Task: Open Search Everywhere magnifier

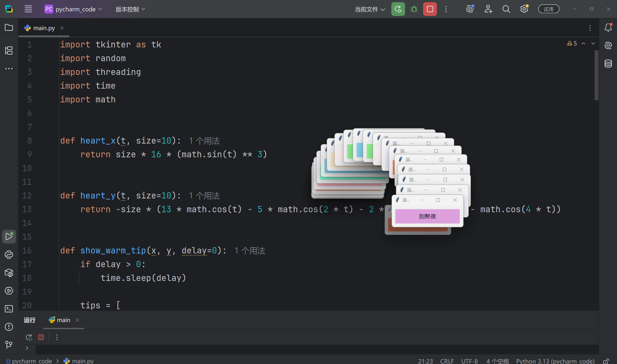Action: tap(506, 9)
